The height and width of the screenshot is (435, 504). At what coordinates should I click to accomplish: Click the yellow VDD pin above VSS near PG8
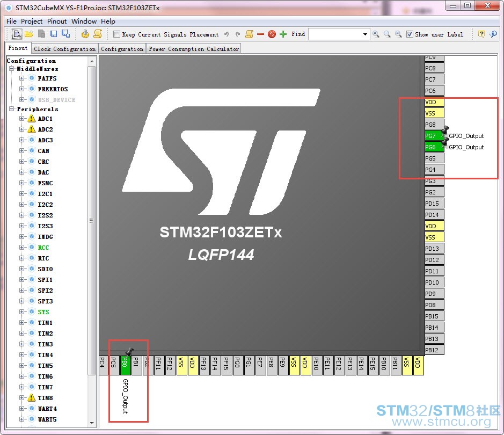(x=434, y=102)
